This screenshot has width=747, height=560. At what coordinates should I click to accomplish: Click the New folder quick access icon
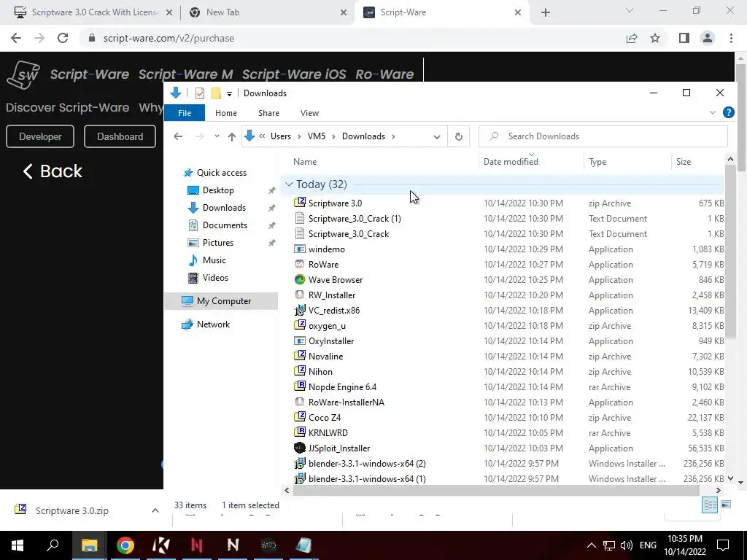pos(216,93)
